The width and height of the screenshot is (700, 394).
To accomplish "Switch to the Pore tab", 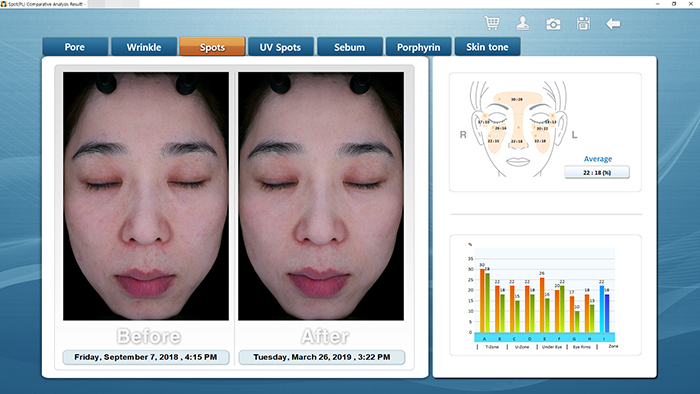I will coord(75,46).
